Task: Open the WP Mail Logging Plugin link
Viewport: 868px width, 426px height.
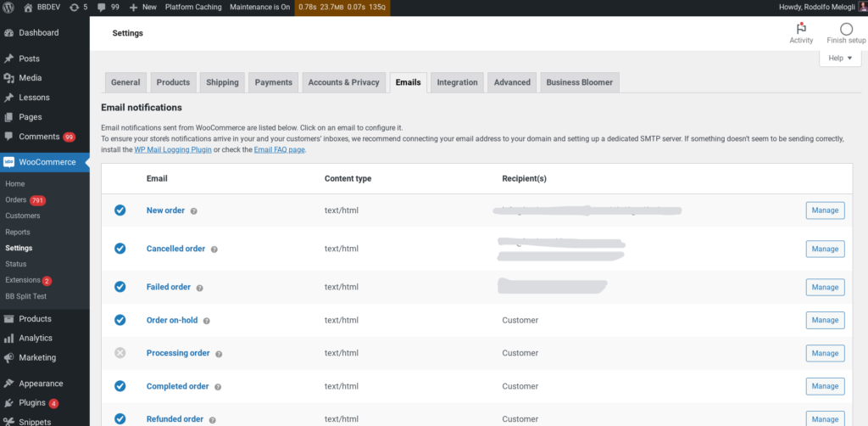Action: point(173,150)
